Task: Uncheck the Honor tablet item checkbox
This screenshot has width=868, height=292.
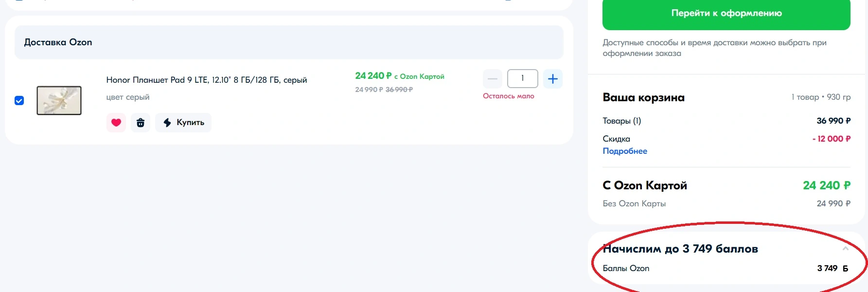Action: coord(19,101)
